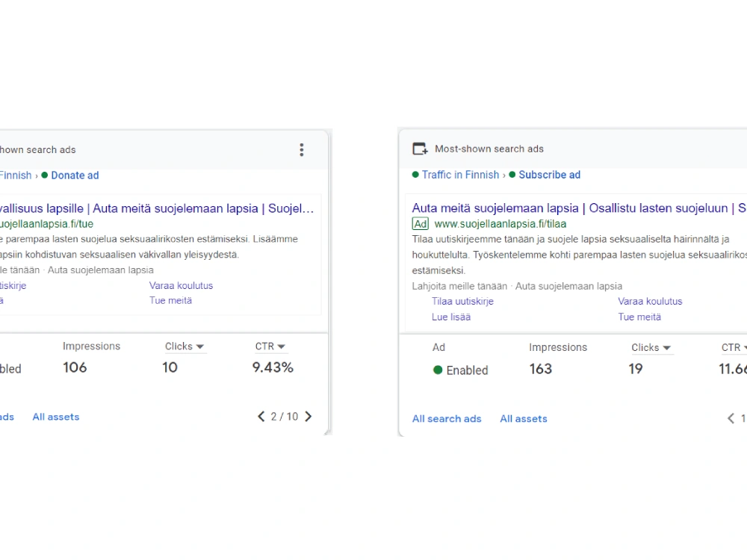Open the Subscribe ad link
This screenshot has width=747, height=560.
(549, 175)
